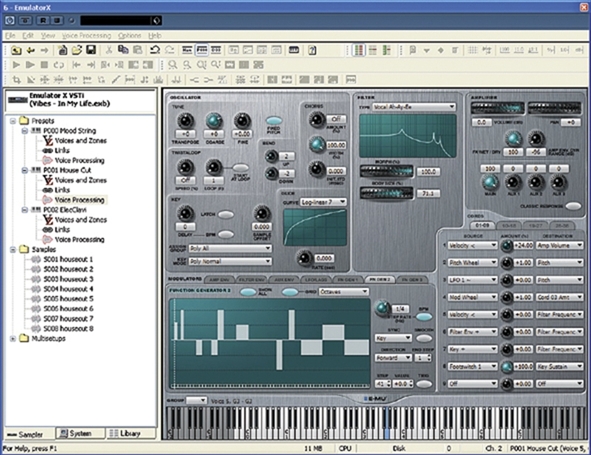
Task: Click the New document toolbar icon
Action: 63,50
